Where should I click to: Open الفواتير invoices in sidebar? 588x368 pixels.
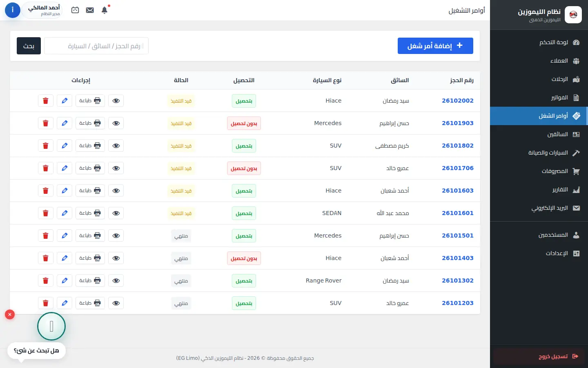[539, 97]
